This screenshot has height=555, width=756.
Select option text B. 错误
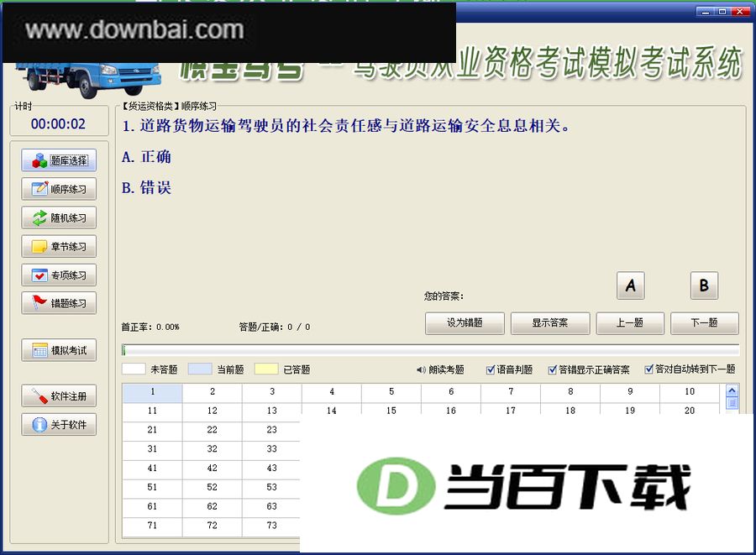[x=146, y=187]
